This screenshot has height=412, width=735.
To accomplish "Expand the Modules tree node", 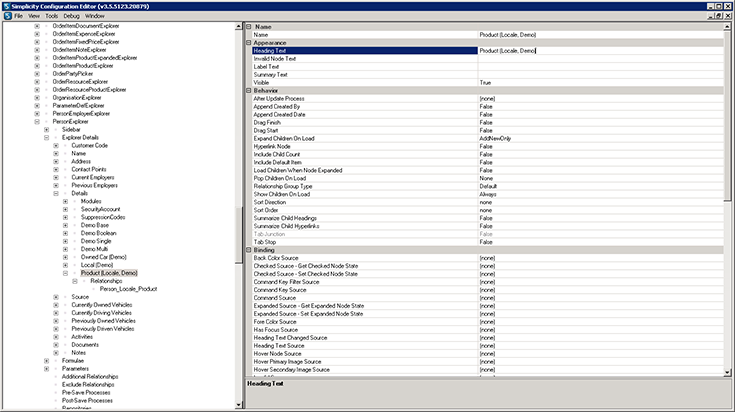I will (x=65, y=201).
